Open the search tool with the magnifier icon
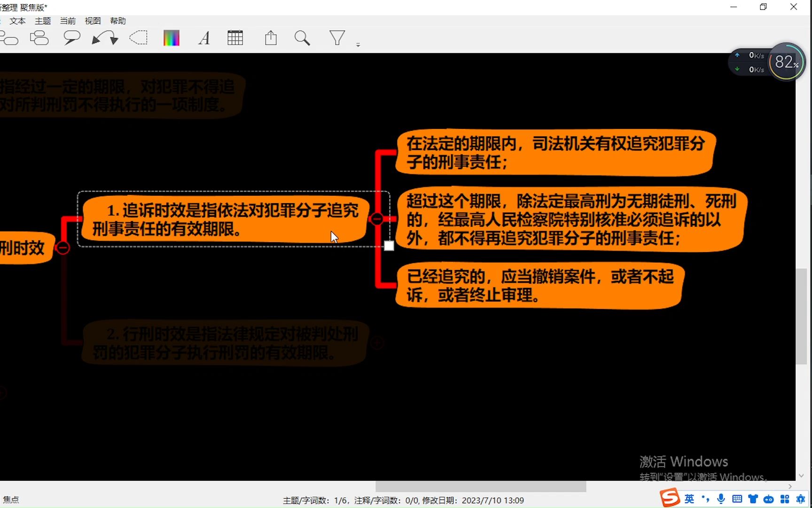The height and width of the screenshot is (508, 812). [x=302, y=38]
